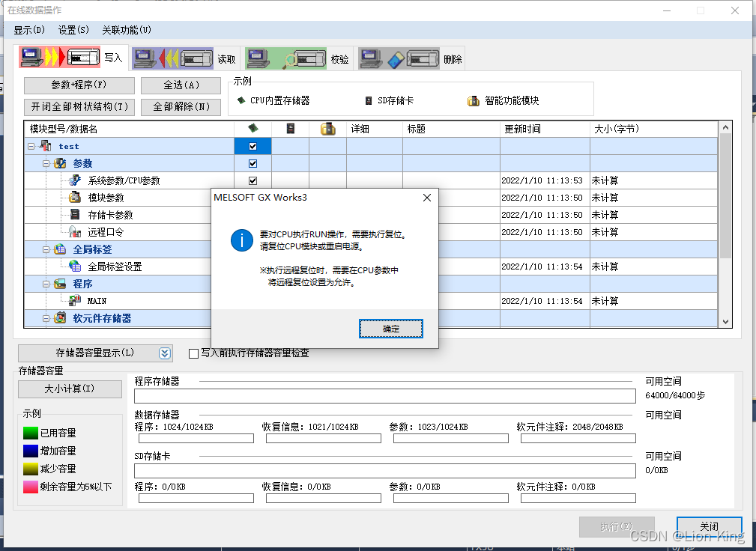Screen dimensions: 756x551
Task: Click 智能功能模块 legend icon
Action: [x=474, y=100]
